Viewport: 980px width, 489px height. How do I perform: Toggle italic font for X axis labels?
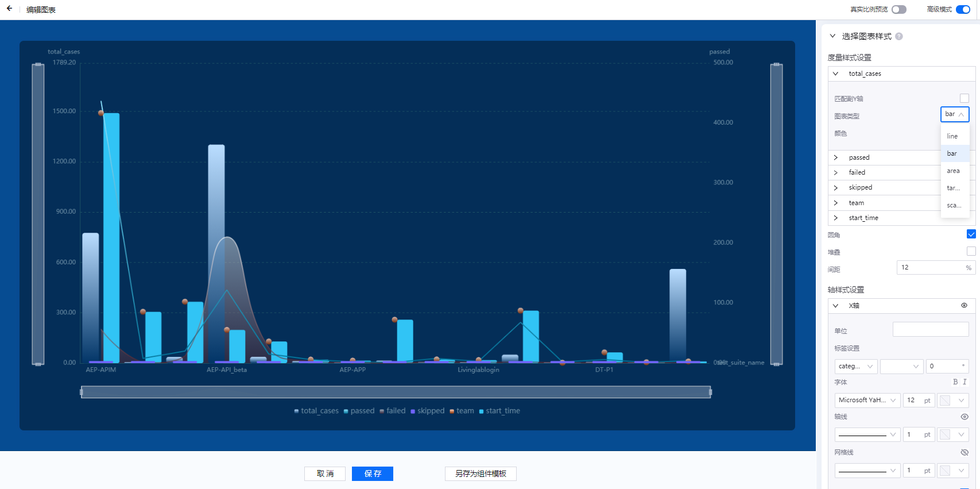click(x=964, y=382)
